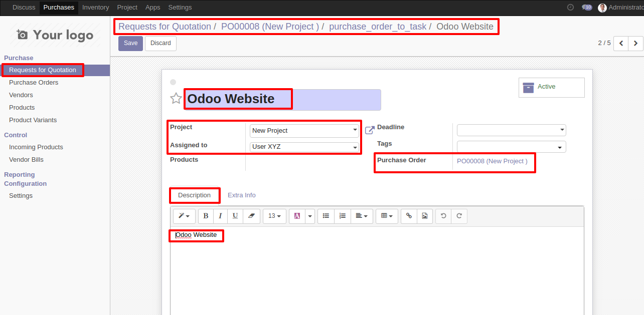Go to previous record arrow
This screenshot has width=644, height=315.
click(621, 44)
